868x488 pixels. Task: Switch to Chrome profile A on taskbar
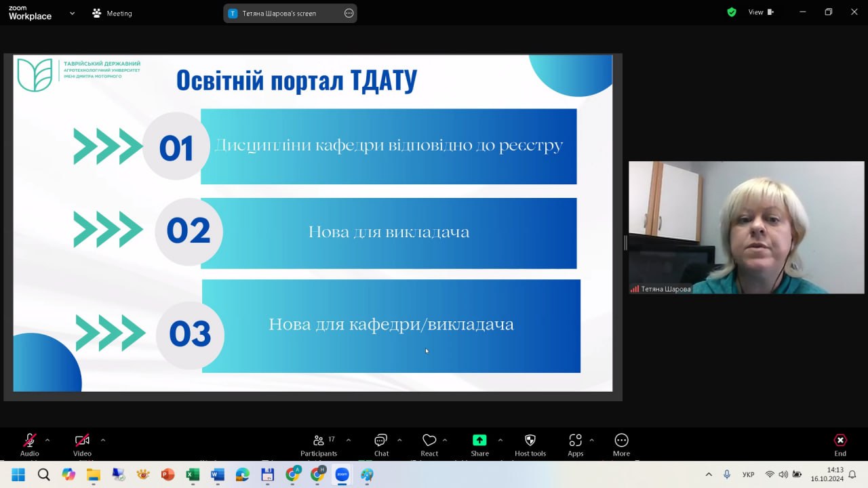pyautogui.click(x=292, y=474)
